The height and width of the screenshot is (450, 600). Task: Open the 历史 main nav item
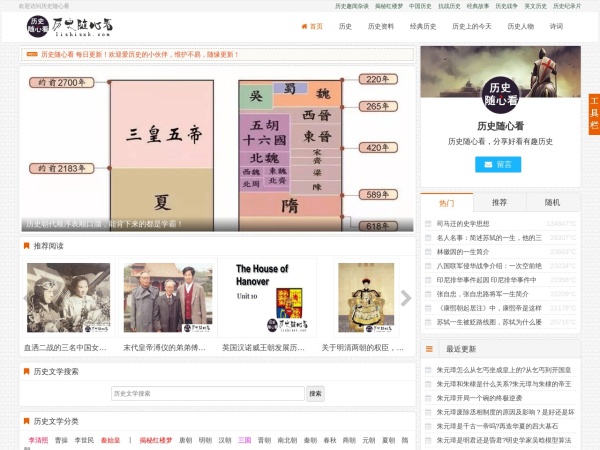pyautogui.click(x=345, y=26)
